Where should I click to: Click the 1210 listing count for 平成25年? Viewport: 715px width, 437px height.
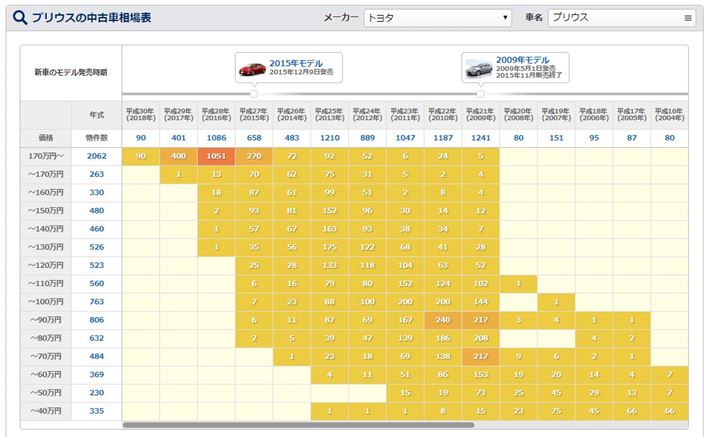329,137
